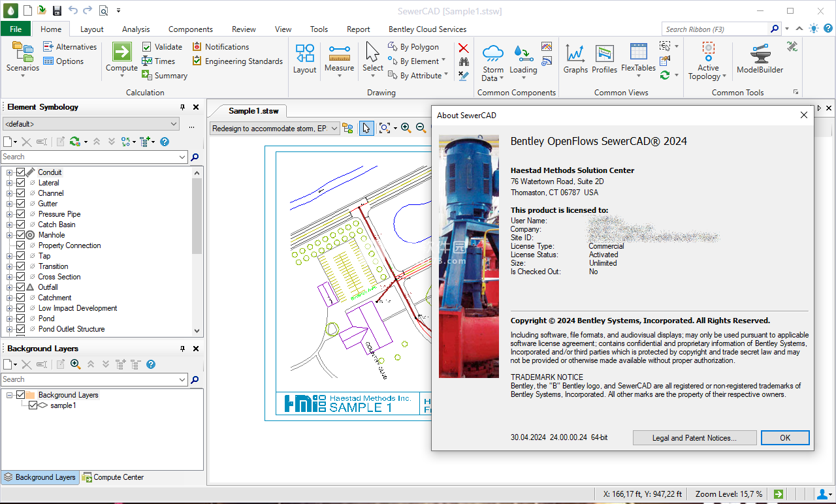
Task: Toggle the sample1 background layer checkbox
Action: [x=33, y=405]
